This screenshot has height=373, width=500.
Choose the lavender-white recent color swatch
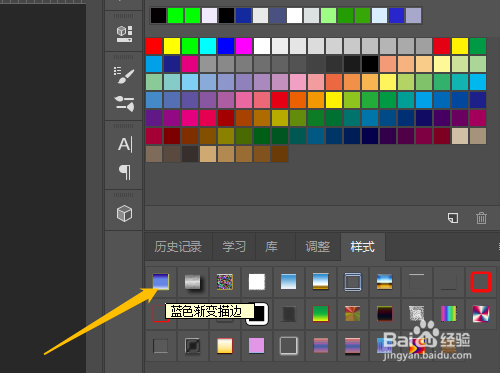[x=209, y=15]
